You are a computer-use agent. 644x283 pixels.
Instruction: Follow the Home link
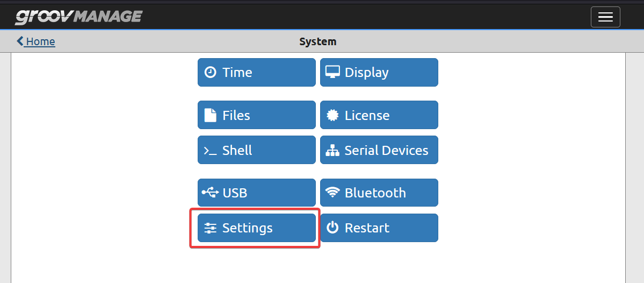pyautogui.click(x=41, y=41)
